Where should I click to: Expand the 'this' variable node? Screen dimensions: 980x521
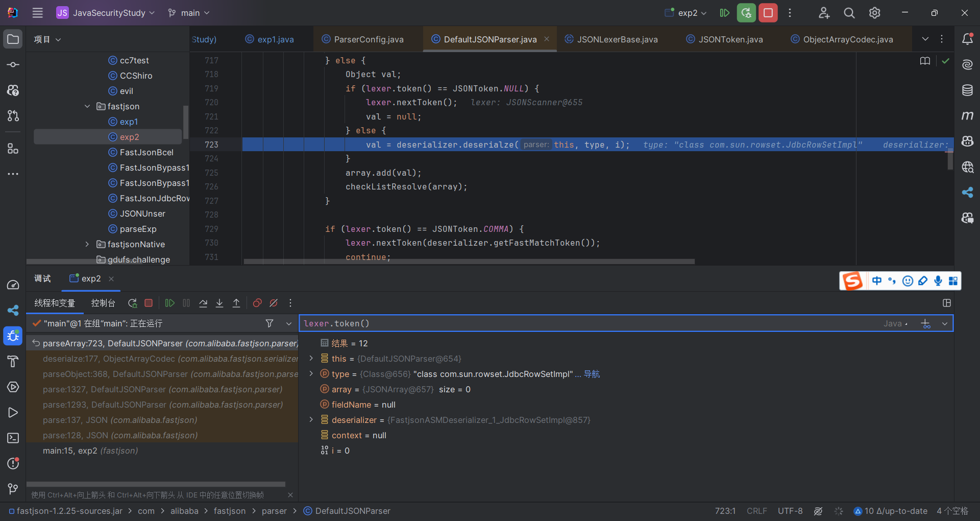pyautogui.click(x=311, y=359)
